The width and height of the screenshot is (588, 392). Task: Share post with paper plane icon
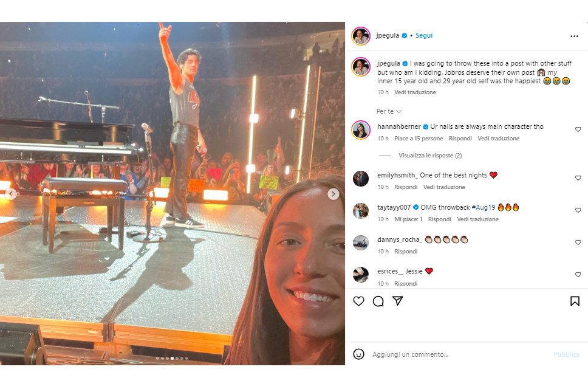coord(398,301)
